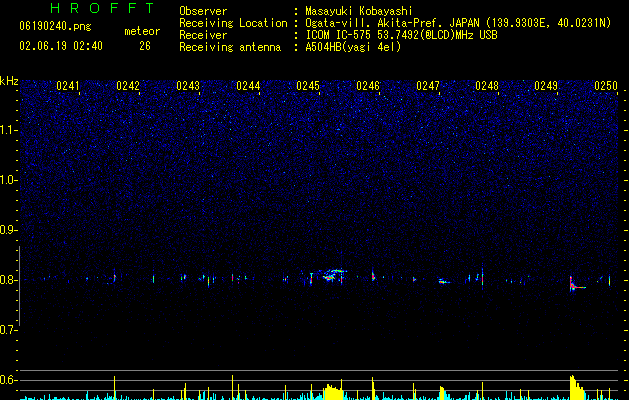Click the wide yellow power hump after 0245

(334, 392)
